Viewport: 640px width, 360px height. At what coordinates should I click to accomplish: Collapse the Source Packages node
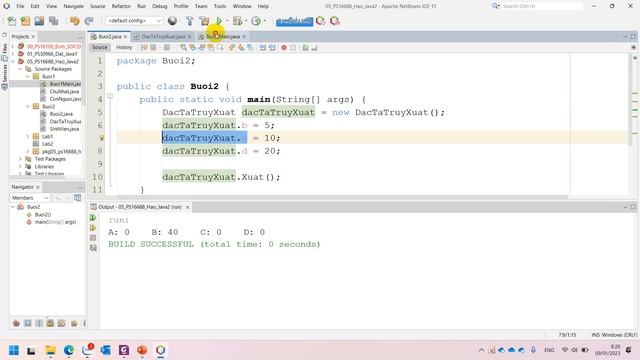point(20,69)
